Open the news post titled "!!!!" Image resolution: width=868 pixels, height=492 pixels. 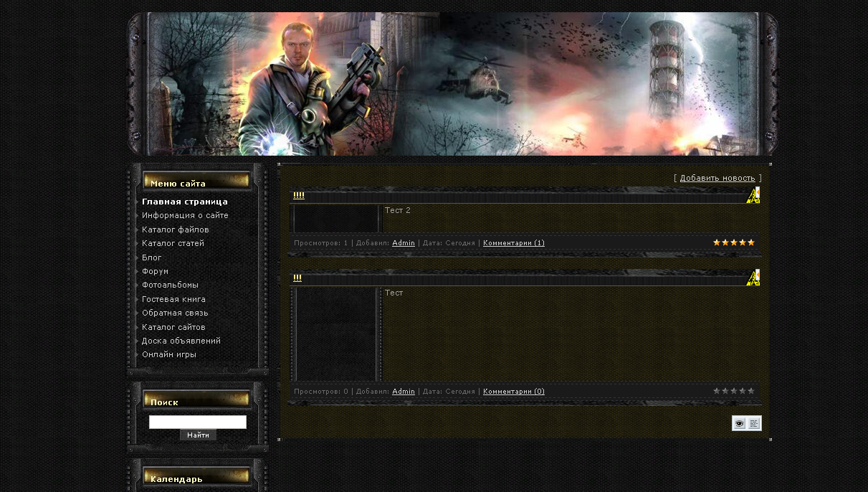[x=299, y=196]
